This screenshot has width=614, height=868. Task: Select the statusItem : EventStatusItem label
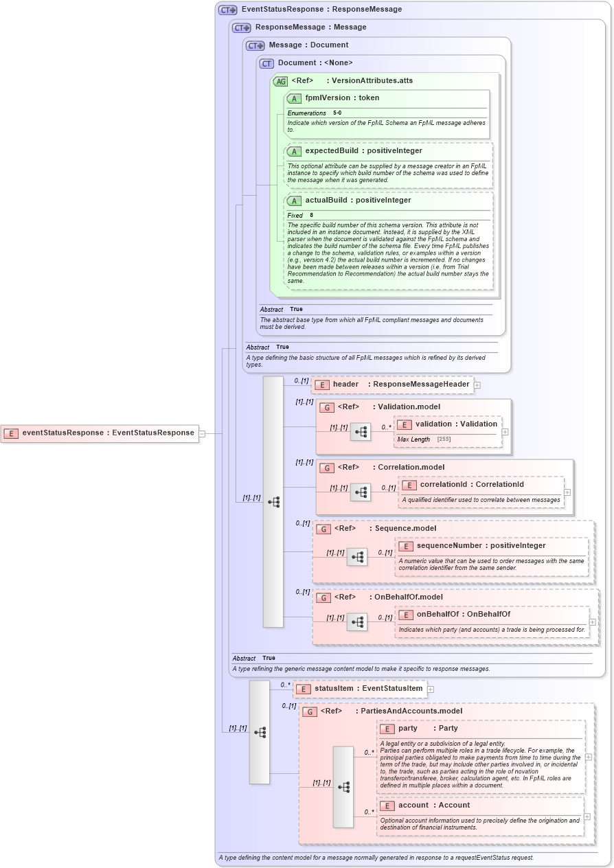369,689
